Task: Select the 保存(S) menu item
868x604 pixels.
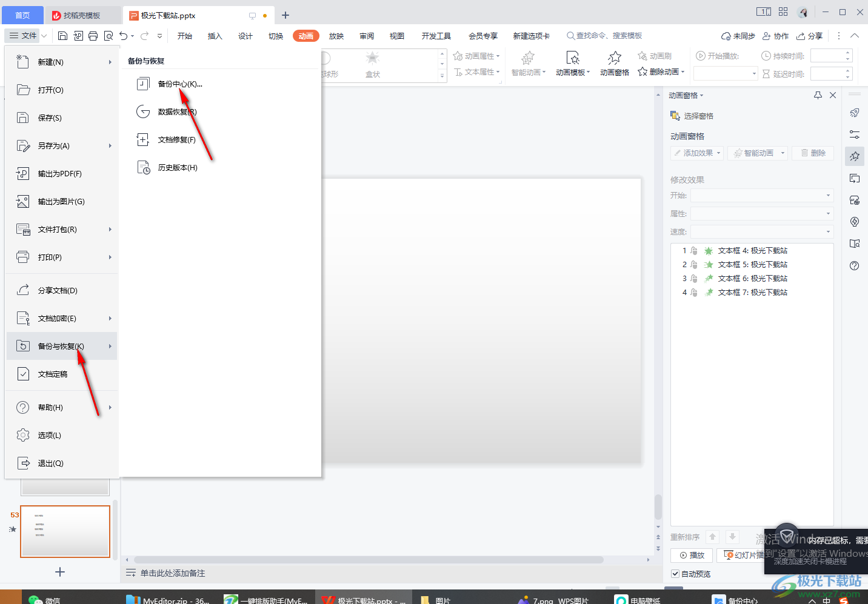Action: pos(61,118)
